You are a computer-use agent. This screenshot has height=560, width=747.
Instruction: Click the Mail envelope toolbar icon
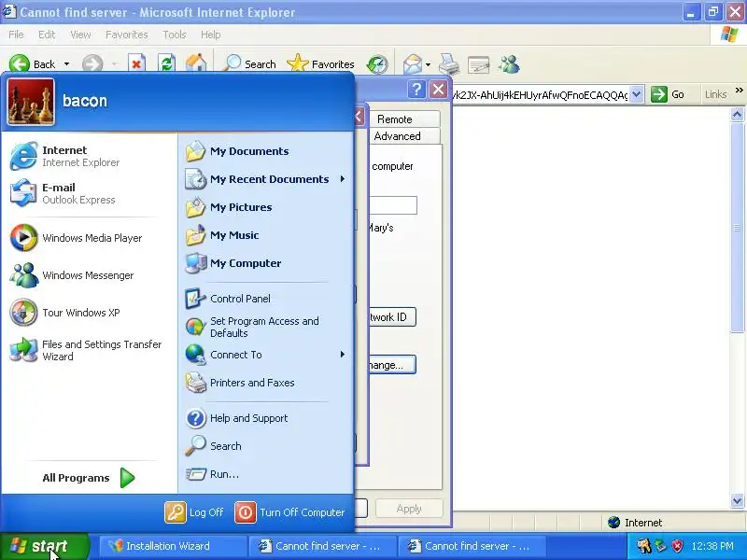(x=412, y=63)
